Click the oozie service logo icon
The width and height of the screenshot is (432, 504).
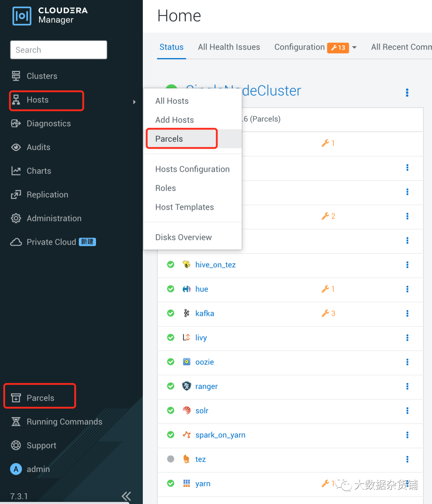coord(186,362)
